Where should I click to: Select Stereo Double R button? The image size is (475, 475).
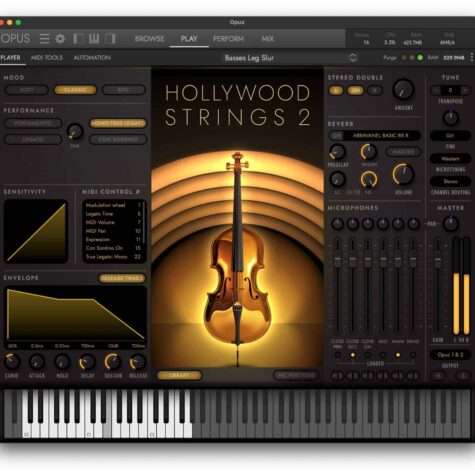coord(375,90)
